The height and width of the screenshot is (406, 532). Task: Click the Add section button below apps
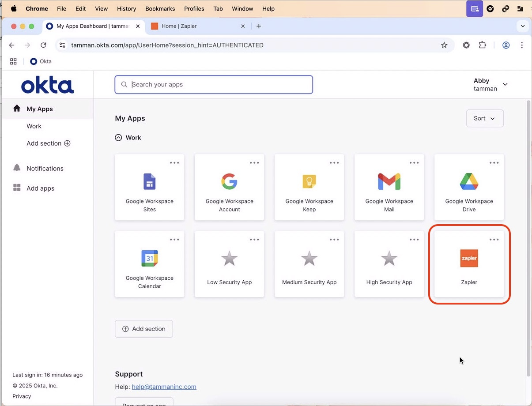[143, 329]
